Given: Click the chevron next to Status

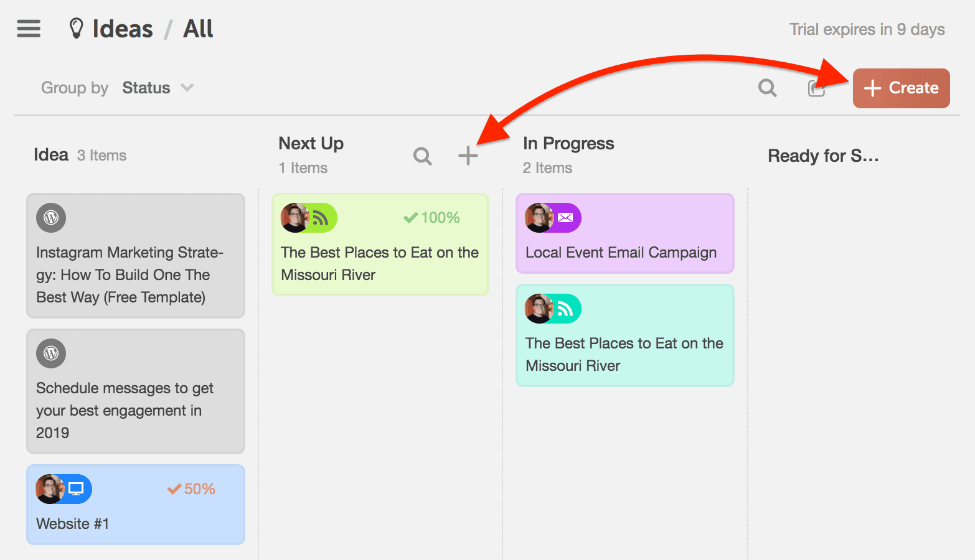Looking at the screenshot, I should 187,88.
